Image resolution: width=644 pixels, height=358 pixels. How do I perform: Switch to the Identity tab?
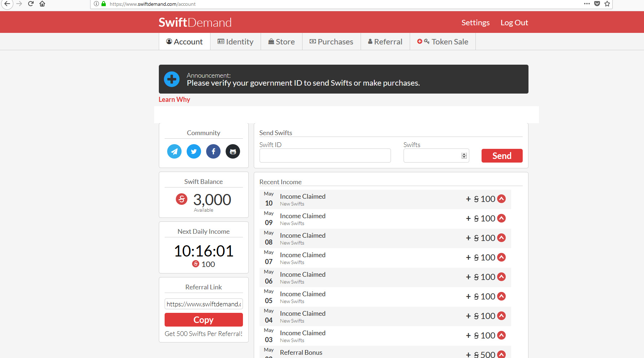pyautogui.click(x=235, y=42)
